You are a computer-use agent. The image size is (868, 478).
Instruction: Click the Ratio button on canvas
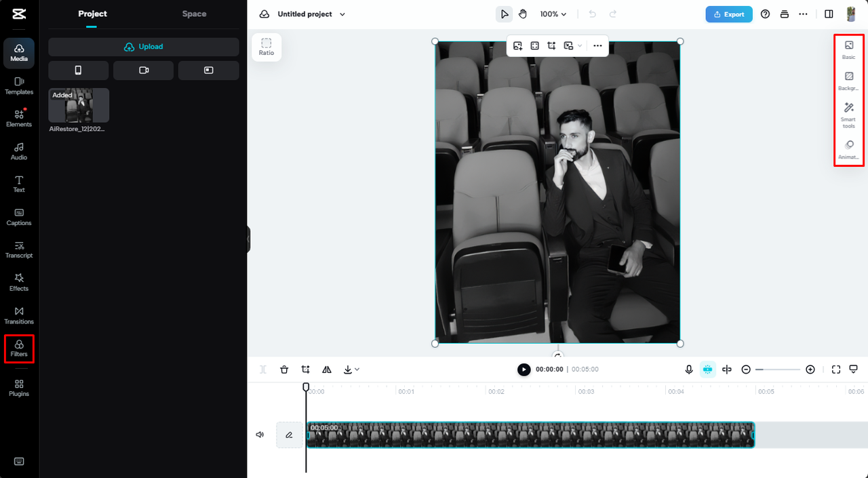click(x=267, y=47)
